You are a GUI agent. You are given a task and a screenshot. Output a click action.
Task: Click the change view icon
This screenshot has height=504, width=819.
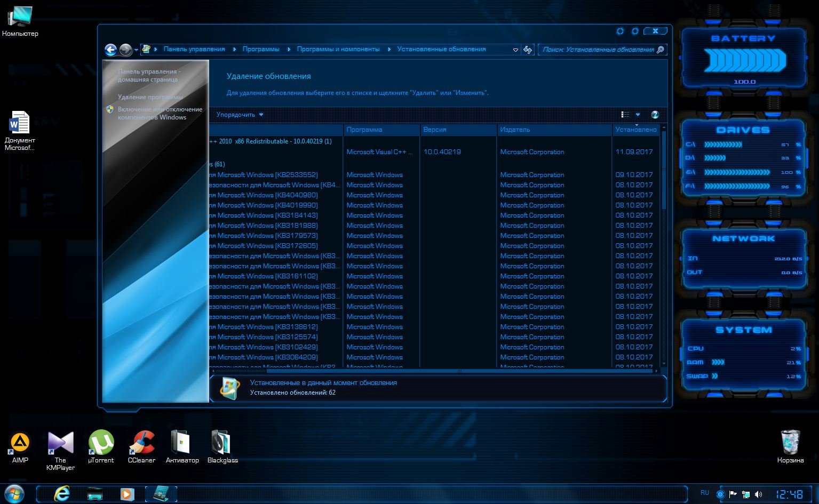(x=625, y=115)
